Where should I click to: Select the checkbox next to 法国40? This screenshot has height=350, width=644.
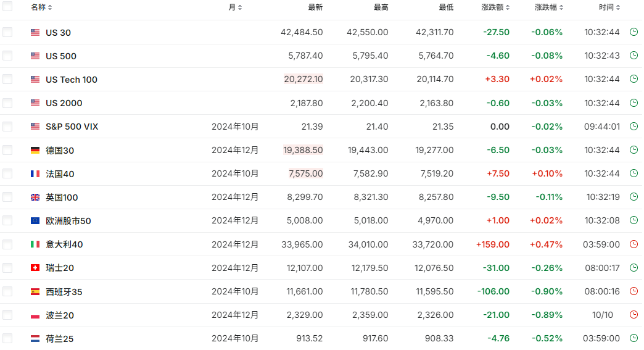(7, 173)
